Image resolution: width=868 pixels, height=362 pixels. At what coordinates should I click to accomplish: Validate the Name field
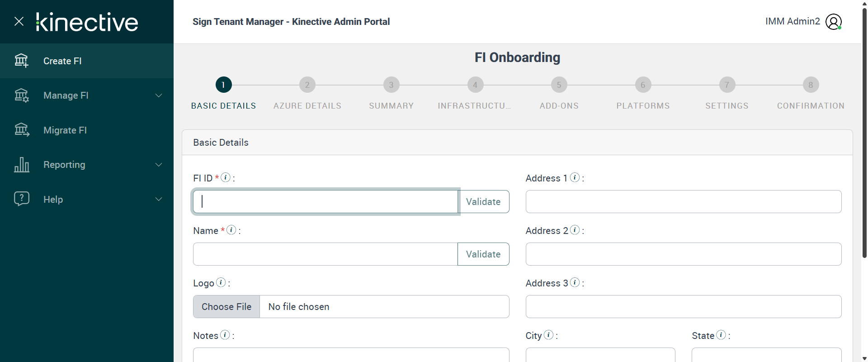[x=483, y=254]
